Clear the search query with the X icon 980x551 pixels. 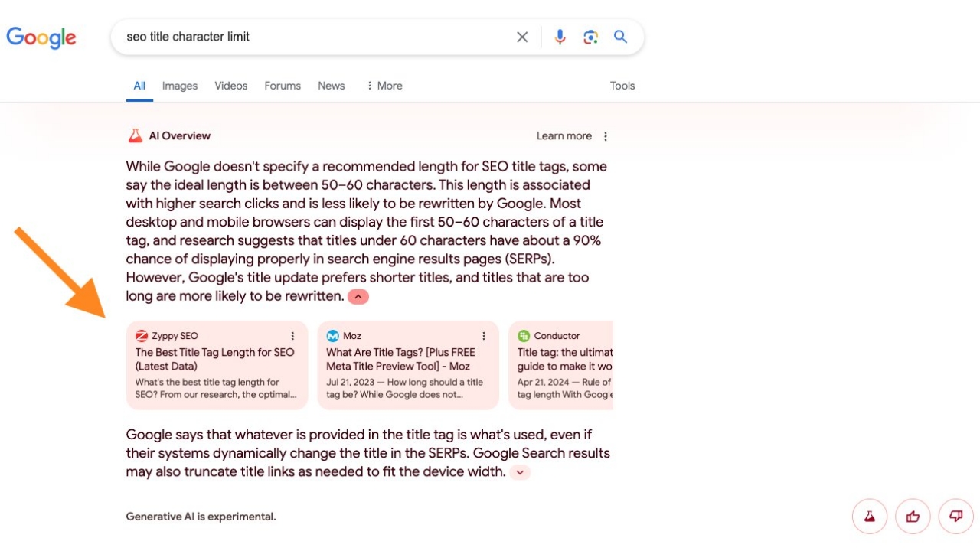click(521, 36)
